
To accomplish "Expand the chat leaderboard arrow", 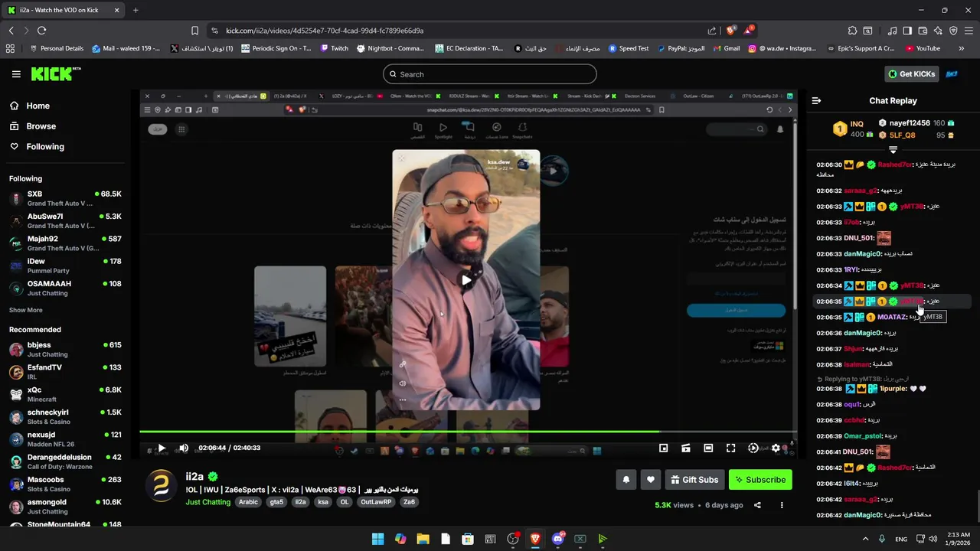I will (x=893, y=149).
